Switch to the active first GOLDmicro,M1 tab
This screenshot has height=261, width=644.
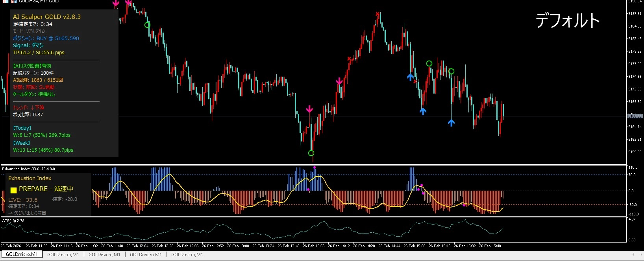[22, 254]
